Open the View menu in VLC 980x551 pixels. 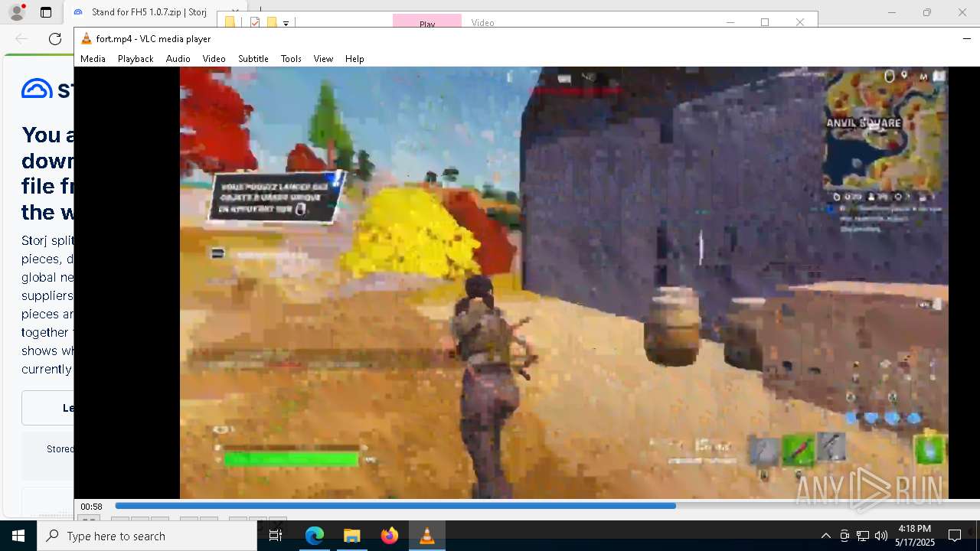(x=323, y=59)
